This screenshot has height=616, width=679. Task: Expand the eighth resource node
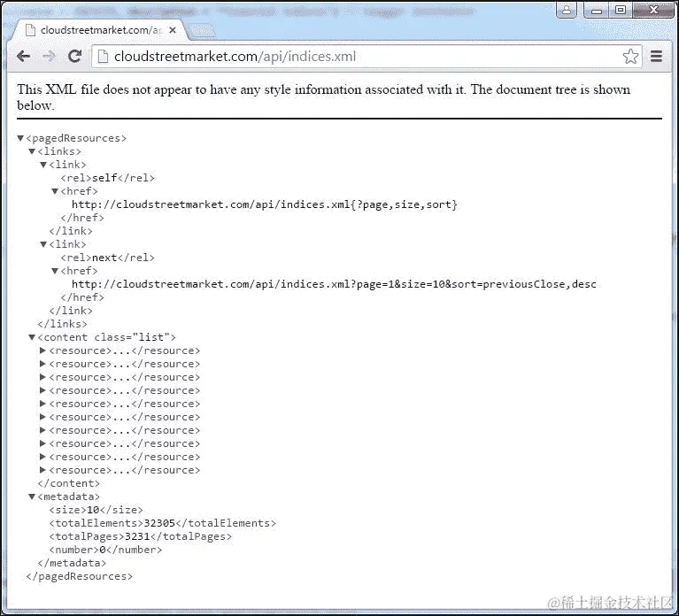[x=42, y=443]
